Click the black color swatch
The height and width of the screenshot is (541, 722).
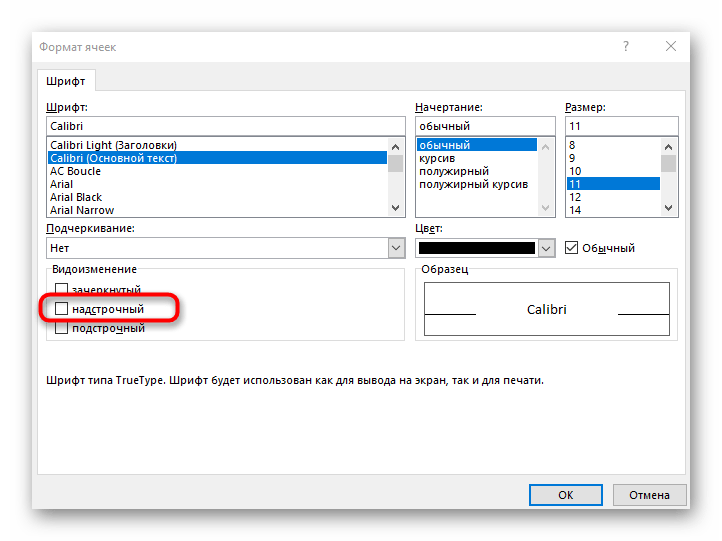[x=477, y=248]
